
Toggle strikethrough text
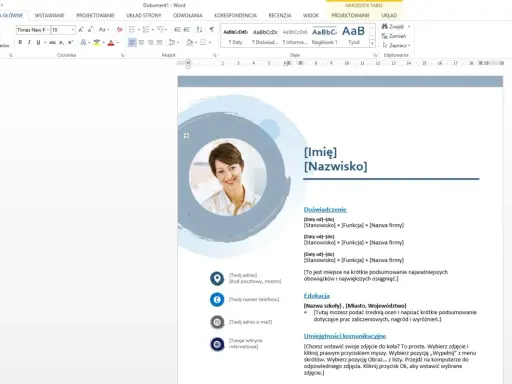[x=52, y=42]
